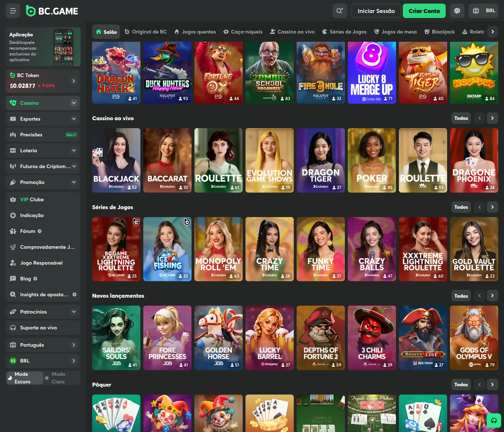Click Criar Conta button
504x432 pixels.
[x=424, y=11]
